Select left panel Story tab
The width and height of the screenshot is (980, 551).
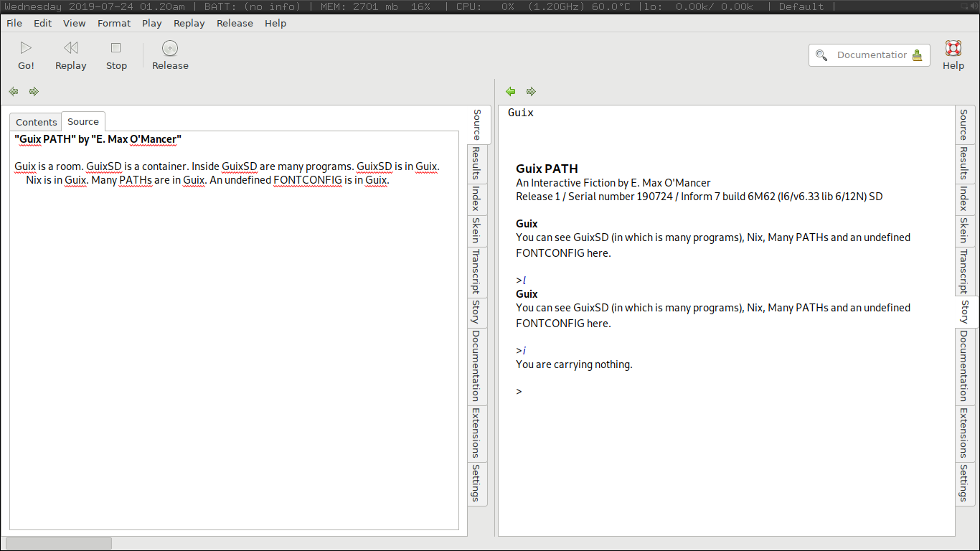coord(477,311)
